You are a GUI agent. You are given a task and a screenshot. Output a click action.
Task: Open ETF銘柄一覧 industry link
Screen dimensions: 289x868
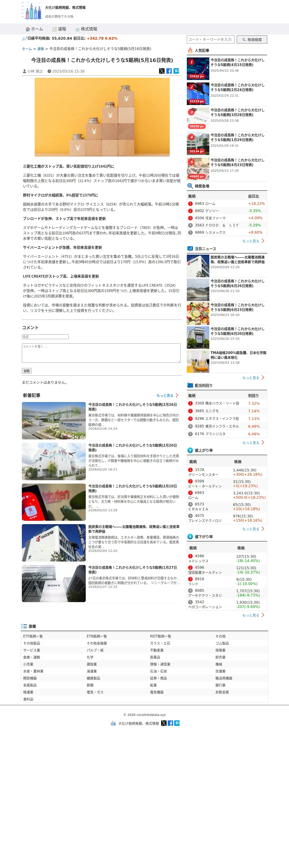tap(33, 636)
